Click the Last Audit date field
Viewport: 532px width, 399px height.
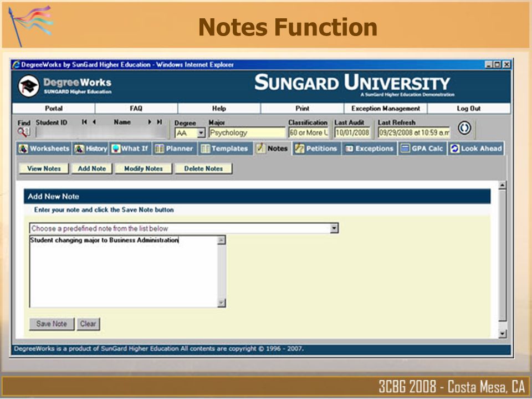[x=352, y=132]
